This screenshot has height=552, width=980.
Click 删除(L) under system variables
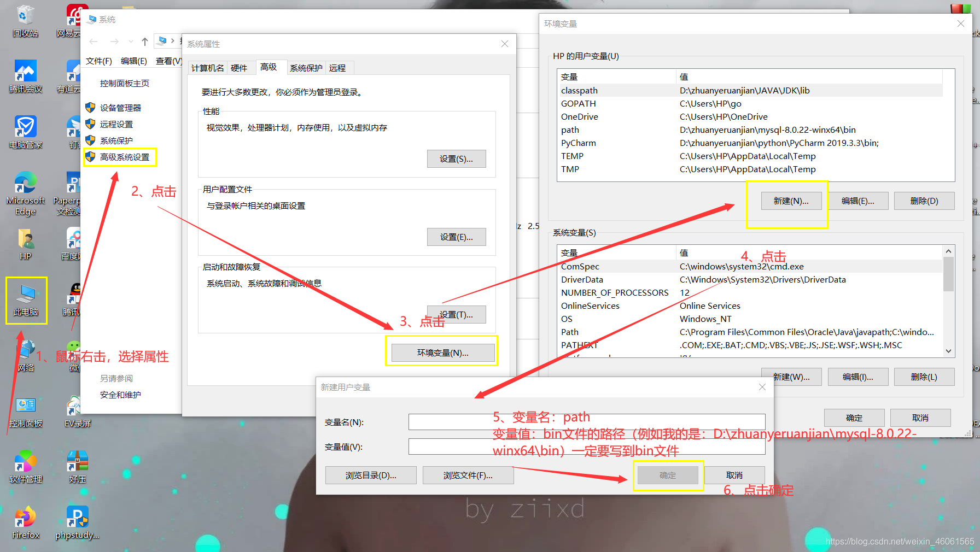tap(924, 377)
